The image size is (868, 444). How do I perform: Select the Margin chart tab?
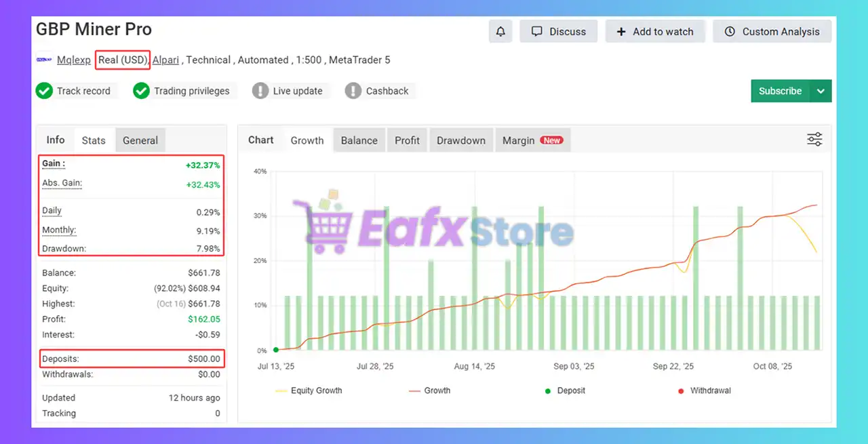tap(532, 140)
